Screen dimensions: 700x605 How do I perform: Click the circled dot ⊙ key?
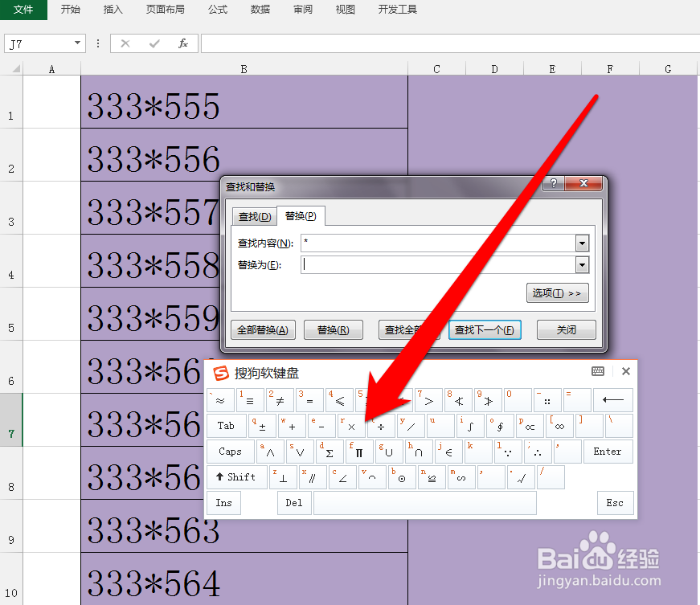[402, 477]
